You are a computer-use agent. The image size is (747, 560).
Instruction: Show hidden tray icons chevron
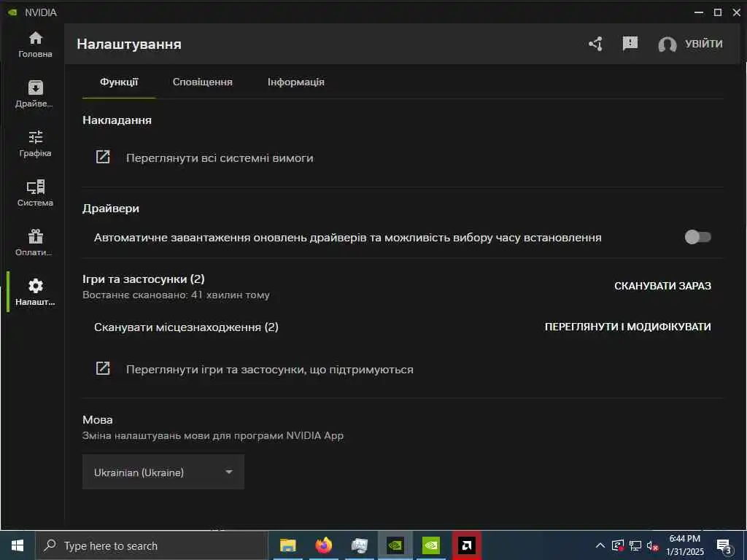point(600,545)
